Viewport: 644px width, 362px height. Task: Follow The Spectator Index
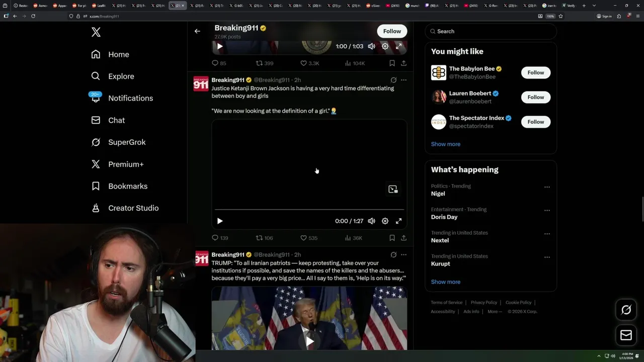(536, 122)
